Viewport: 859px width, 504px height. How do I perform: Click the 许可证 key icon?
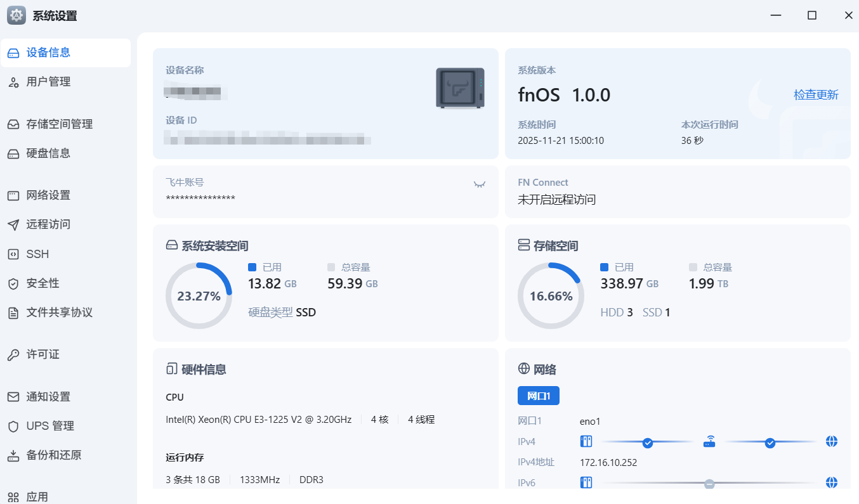tap(13, 355)
